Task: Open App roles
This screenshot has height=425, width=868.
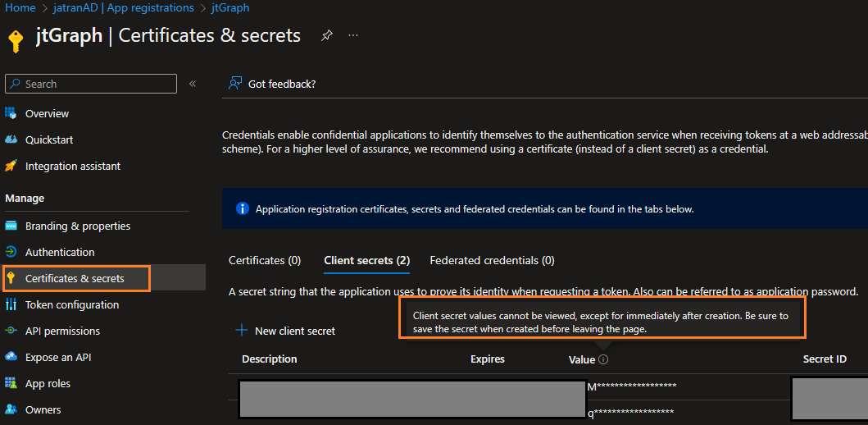Action: [48, 383]
